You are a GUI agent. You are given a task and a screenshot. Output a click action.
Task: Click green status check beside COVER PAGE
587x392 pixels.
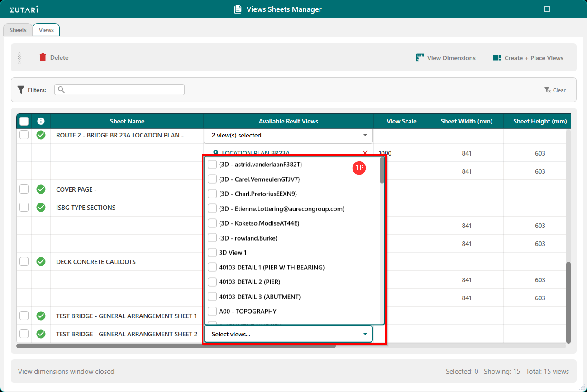[x=41, y=189]
